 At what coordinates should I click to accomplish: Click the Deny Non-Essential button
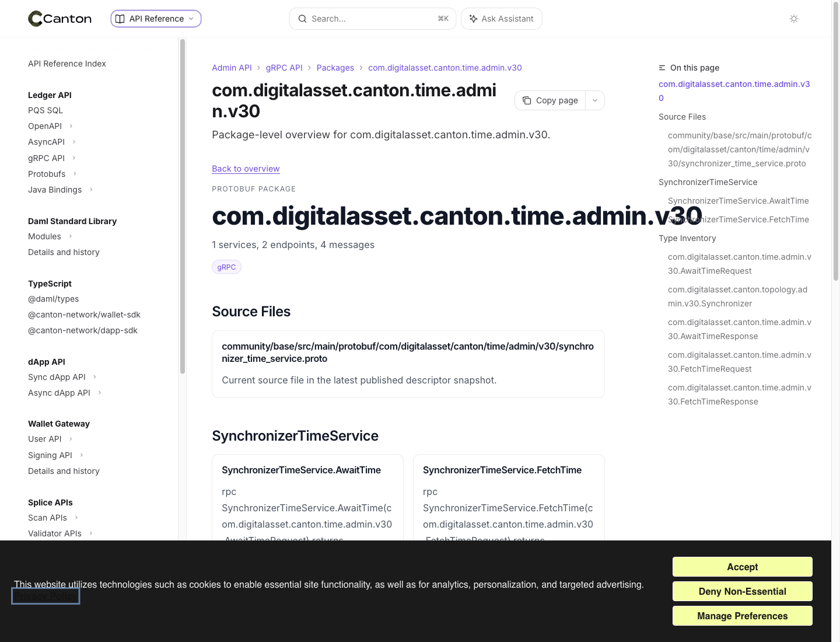pos(743,591)
